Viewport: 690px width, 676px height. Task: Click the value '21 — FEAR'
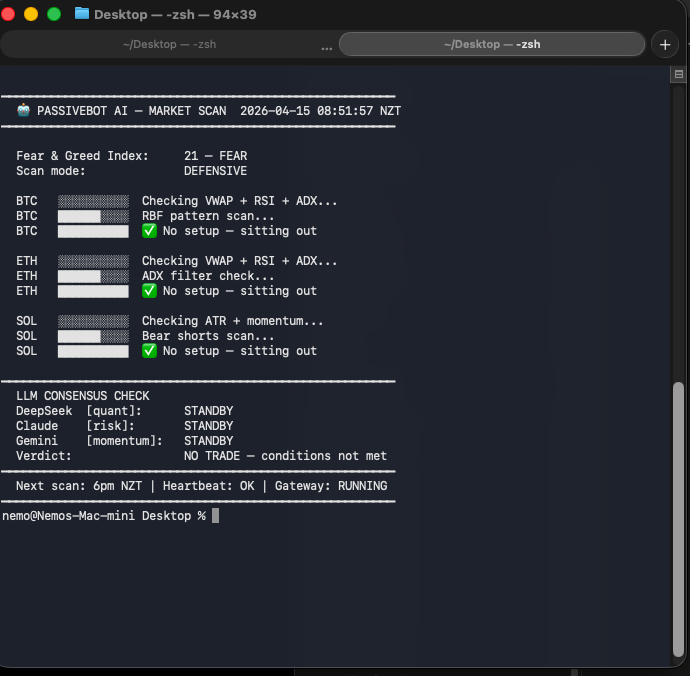point(216,156)
